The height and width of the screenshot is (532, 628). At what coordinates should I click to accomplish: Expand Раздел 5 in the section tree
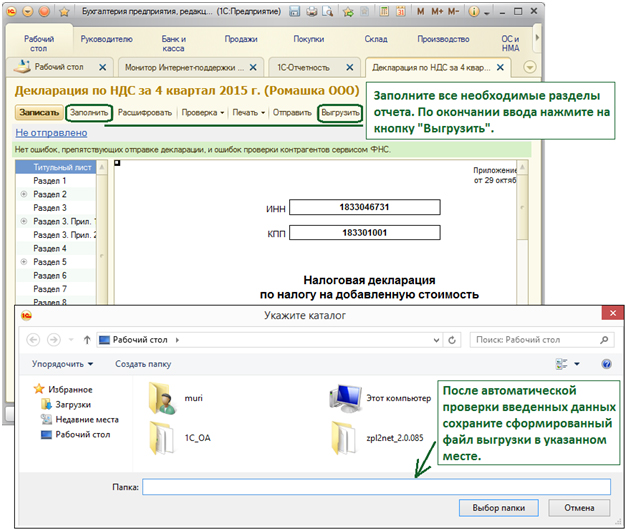click(x=24, y=262)
